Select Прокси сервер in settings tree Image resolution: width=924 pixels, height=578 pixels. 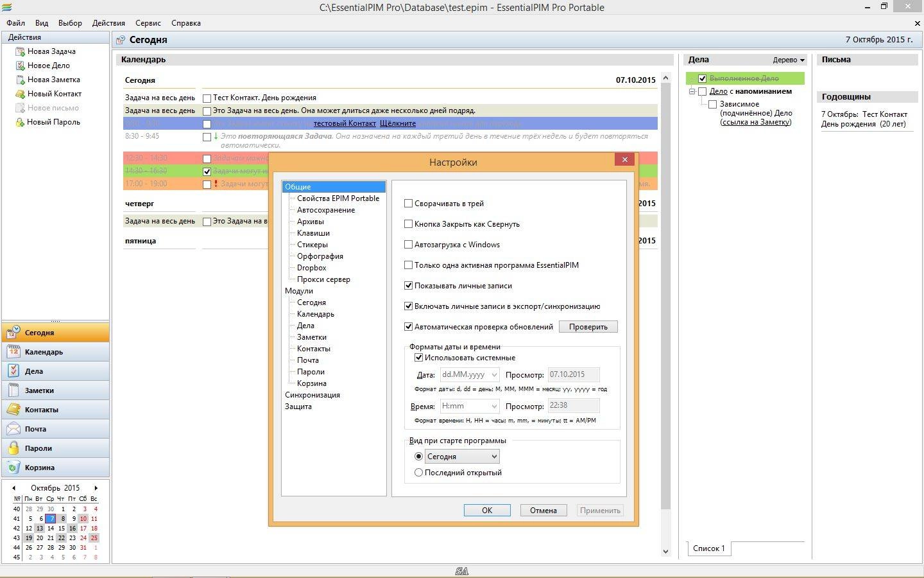(323, 279)
